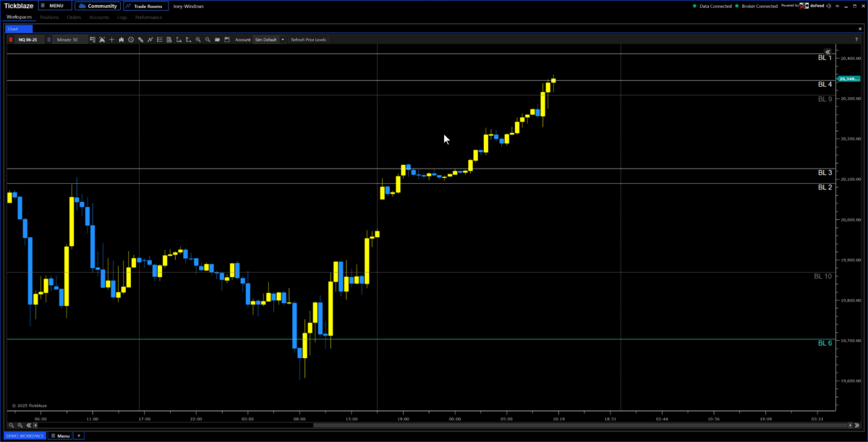Switch to the Performance tab

(148, 17)
